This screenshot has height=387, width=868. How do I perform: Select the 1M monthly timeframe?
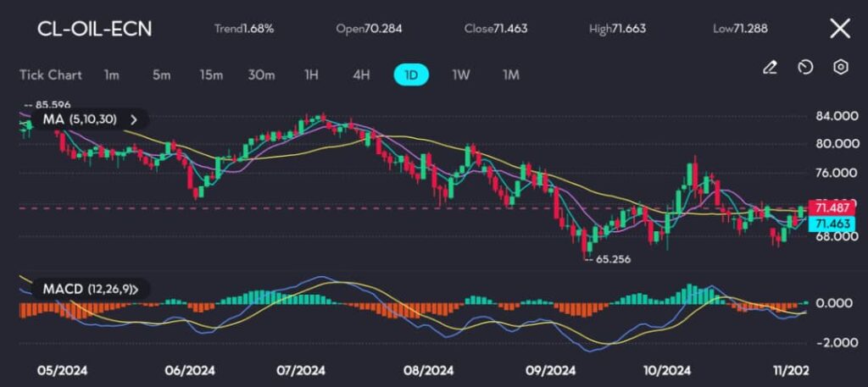(510, 75)
